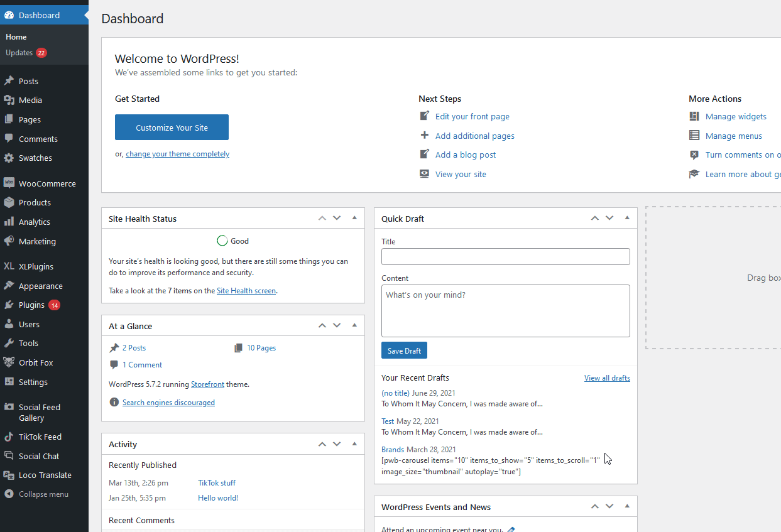Open the WooCommerce menu label
The height and width of the screenshot is (532, 781).
click(x=47, y=183)
